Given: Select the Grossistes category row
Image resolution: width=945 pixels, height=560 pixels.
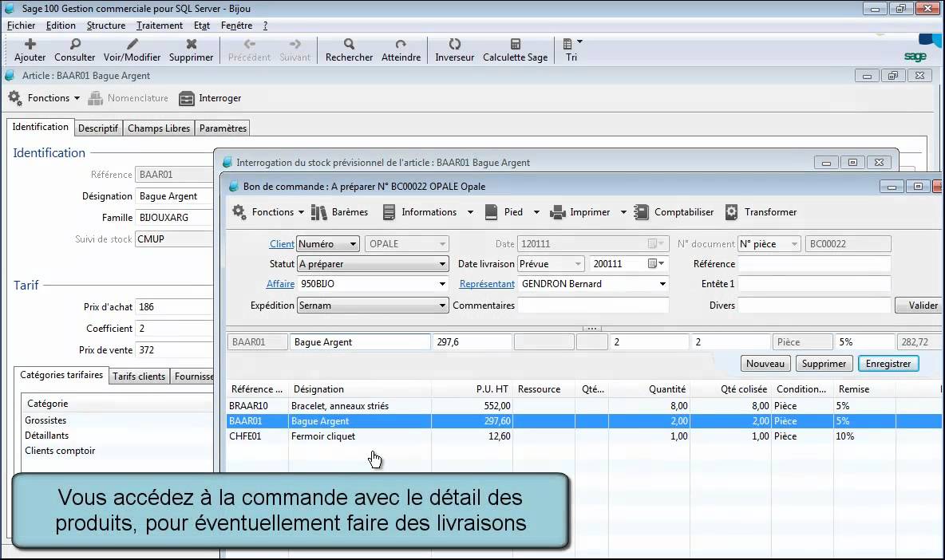Looking at the screenshot, I should point(117,420).
